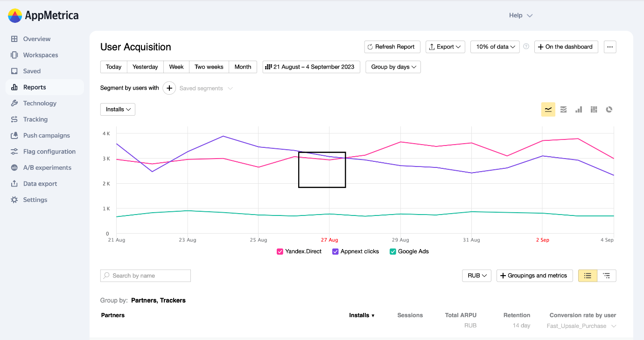Disable the Google Ads legend checkbox
The height and width of the screenshot is (340, 644).
click(x=393, y=251)
